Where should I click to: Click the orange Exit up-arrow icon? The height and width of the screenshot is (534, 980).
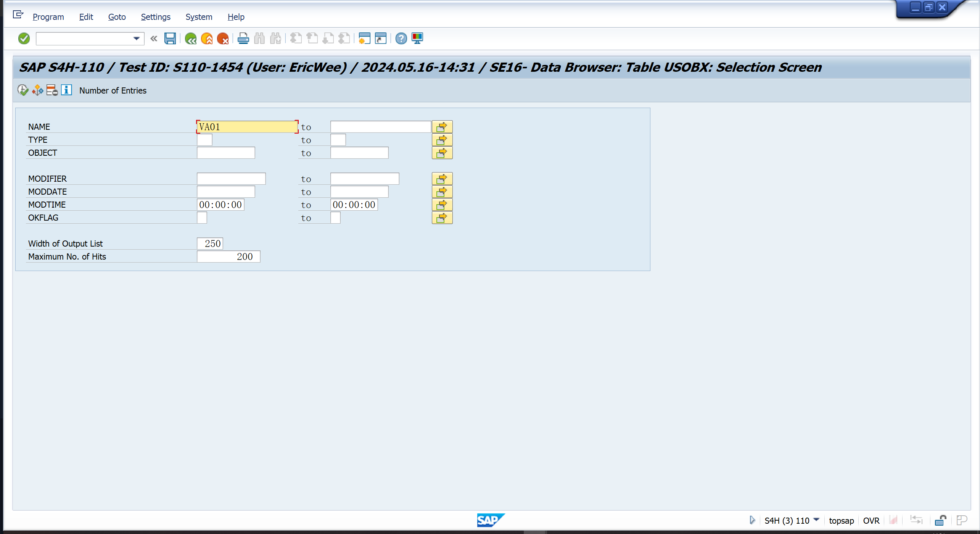pos(206,38)
